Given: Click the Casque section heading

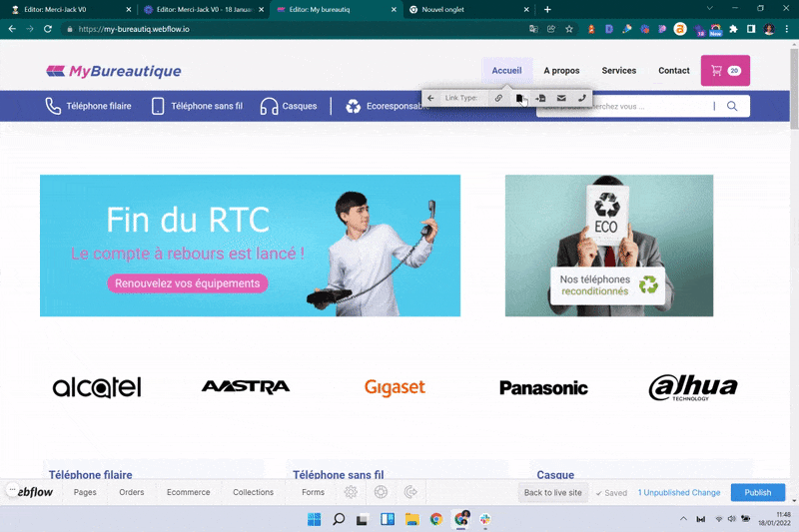Looking at the screenshot, I should (x=555, y=474).
